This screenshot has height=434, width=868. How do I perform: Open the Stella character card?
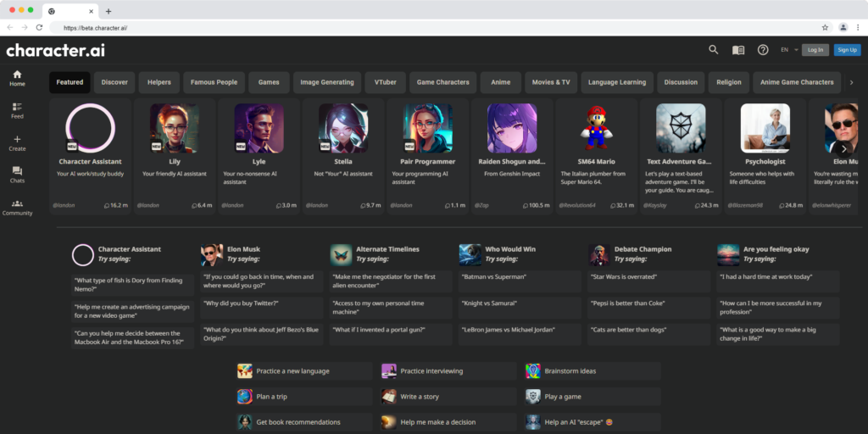[x=343, y=156]
